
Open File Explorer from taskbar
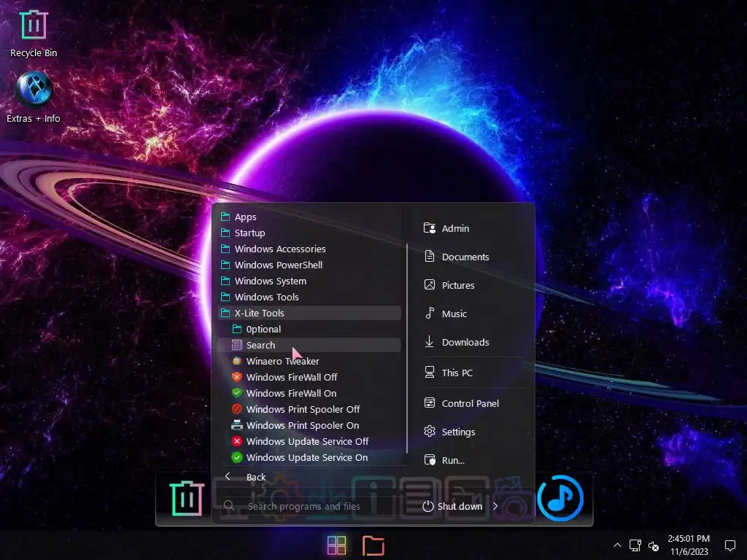(x=373, y=545)
